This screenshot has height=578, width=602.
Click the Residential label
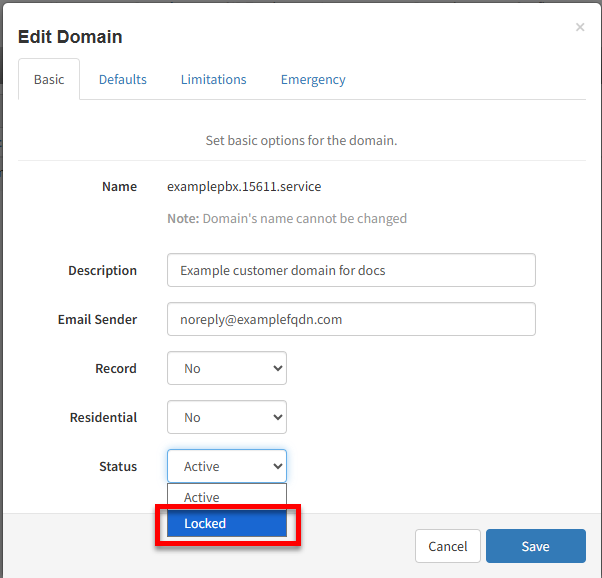tap(104, 417)
